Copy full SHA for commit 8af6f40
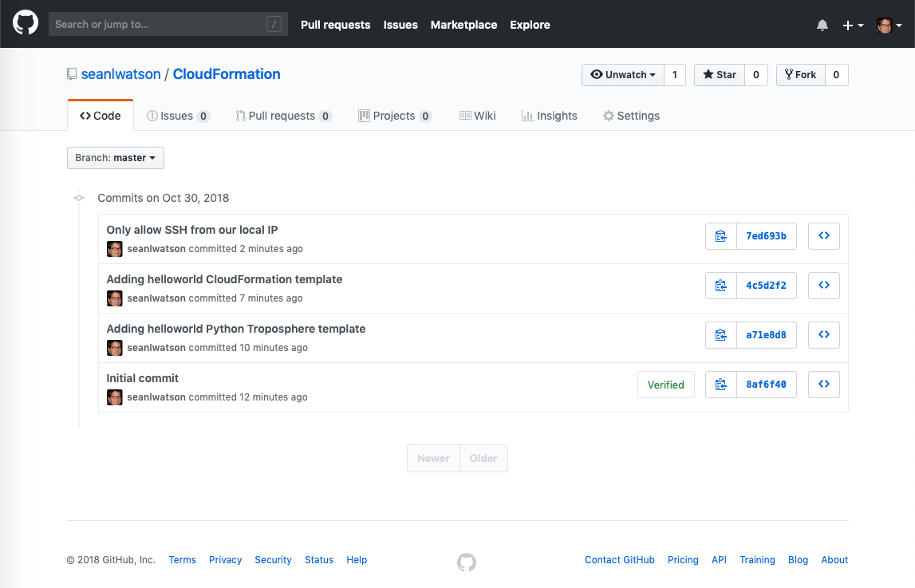Image resolution: width=915 pixels, height=588 pixels. pyautogui.click(x=720, y=385)
